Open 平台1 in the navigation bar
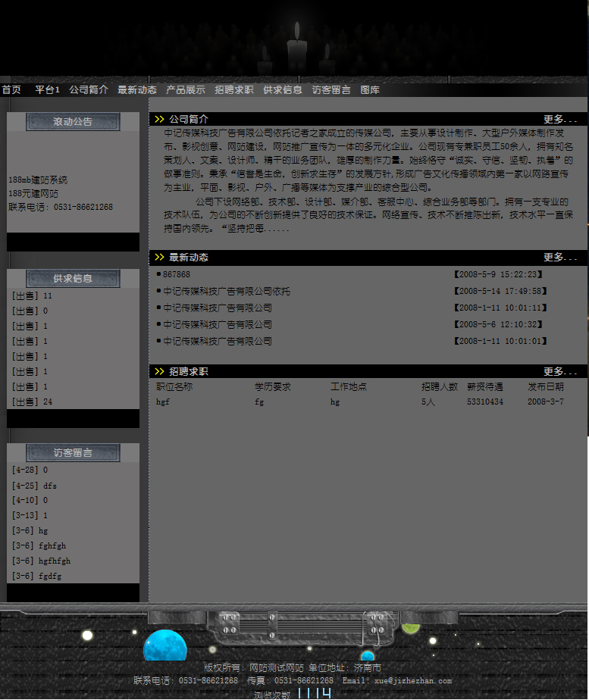The width and height of the screenshot is (589, 700). pos(47,90)
